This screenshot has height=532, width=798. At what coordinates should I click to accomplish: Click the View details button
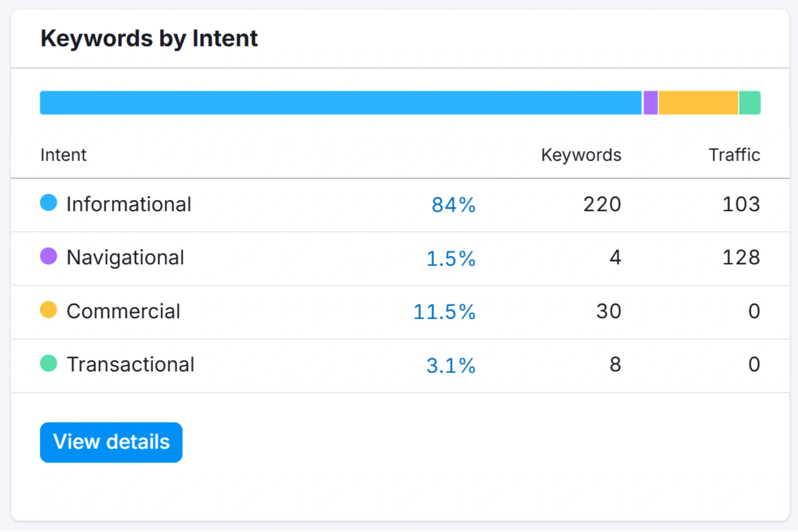111,442
